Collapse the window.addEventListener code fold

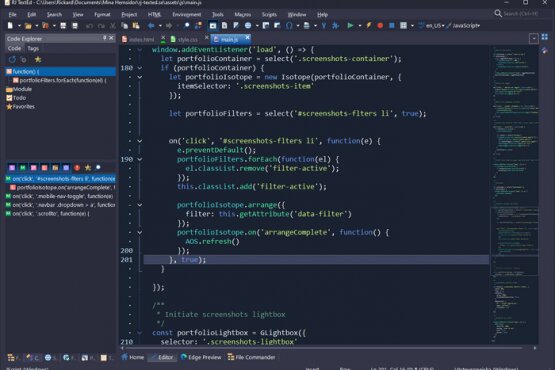(140, 50)
